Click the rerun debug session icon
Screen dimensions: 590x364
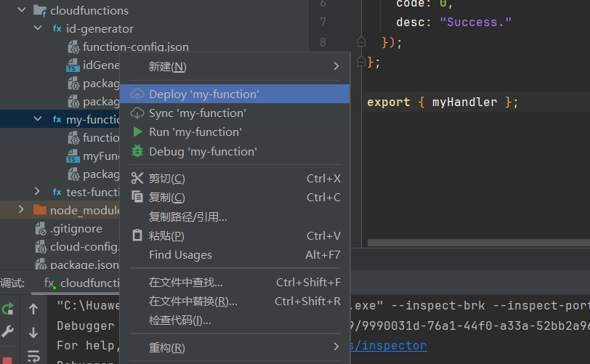pos(7,309)
